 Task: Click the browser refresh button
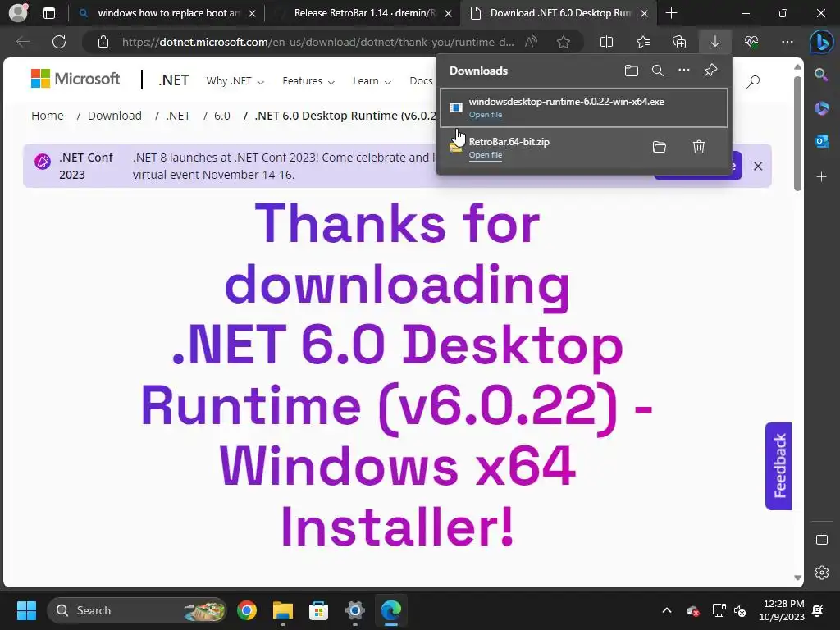(59, 42)
